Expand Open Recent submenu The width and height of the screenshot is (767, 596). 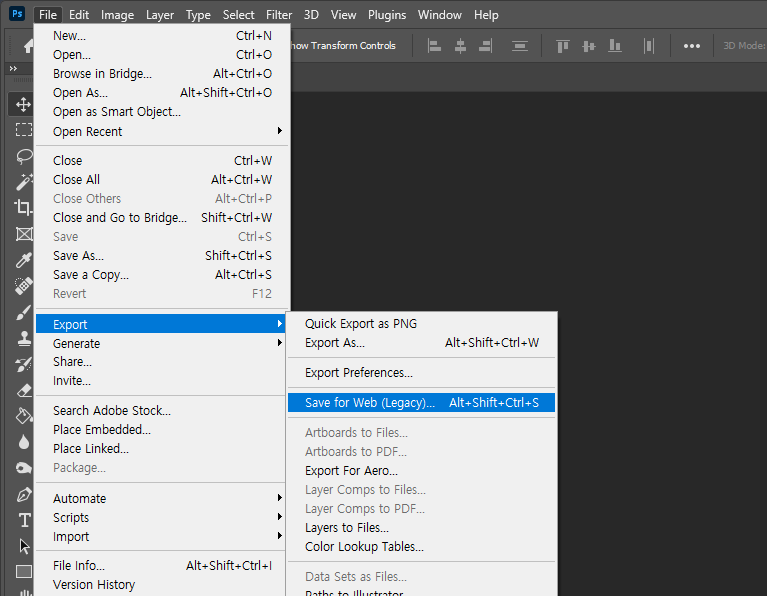162,131
